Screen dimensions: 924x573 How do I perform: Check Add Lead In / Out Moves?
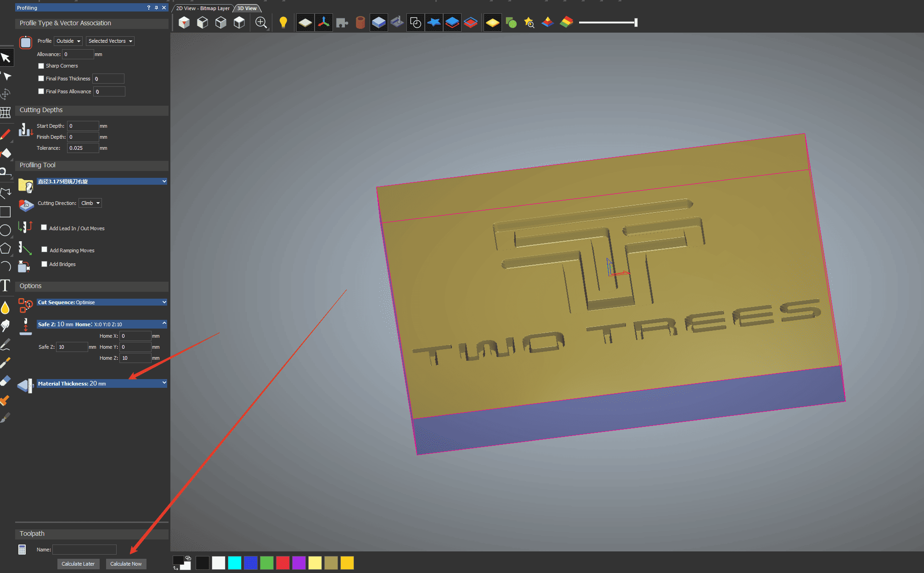click(44, 227)
